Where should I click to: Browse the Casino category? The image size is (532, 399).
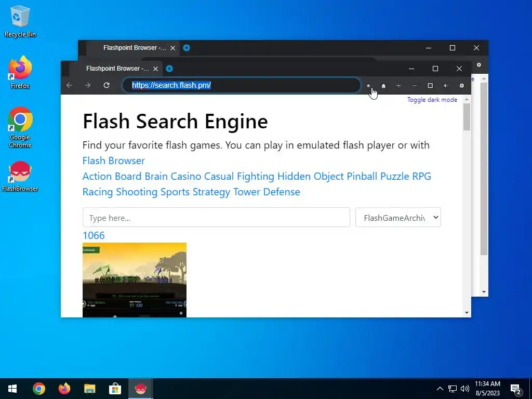[x=185, y=176]
